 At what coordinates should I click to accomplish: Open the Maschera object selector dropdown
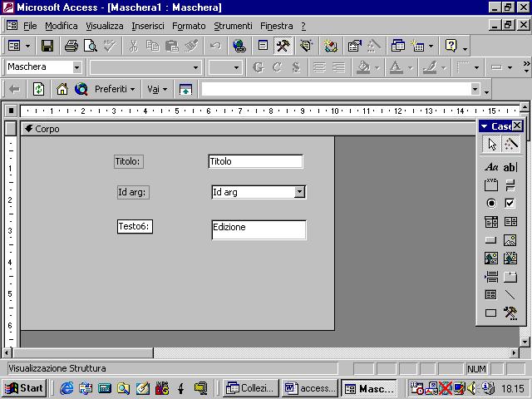77,67
